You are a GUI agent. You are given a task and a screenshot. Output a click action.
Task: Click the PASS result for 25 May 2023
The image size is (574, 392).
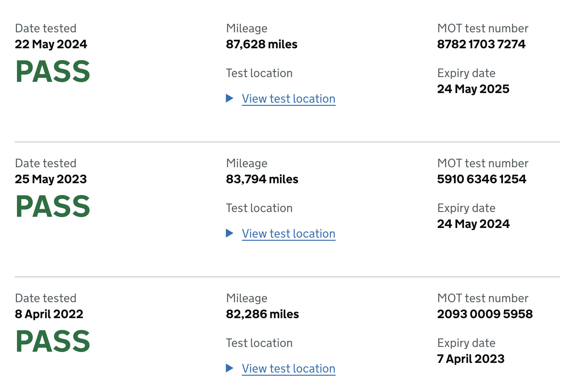click(53, 207)
